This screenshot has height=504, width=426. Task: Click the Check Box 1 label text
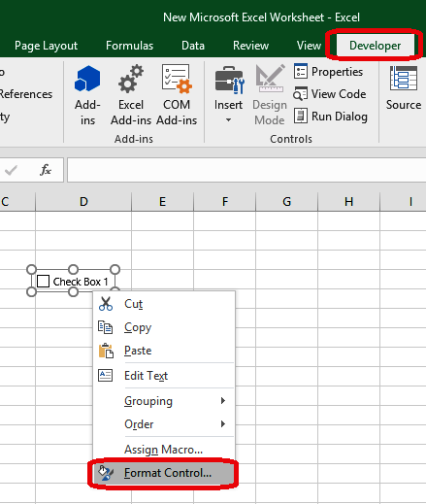pyautogui.click(x=81, y=282)
